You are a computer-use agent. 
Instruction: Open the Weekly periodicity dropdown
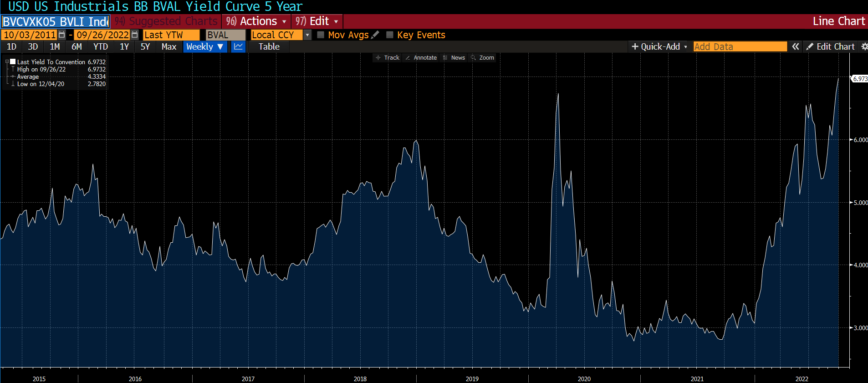point(204,46)
